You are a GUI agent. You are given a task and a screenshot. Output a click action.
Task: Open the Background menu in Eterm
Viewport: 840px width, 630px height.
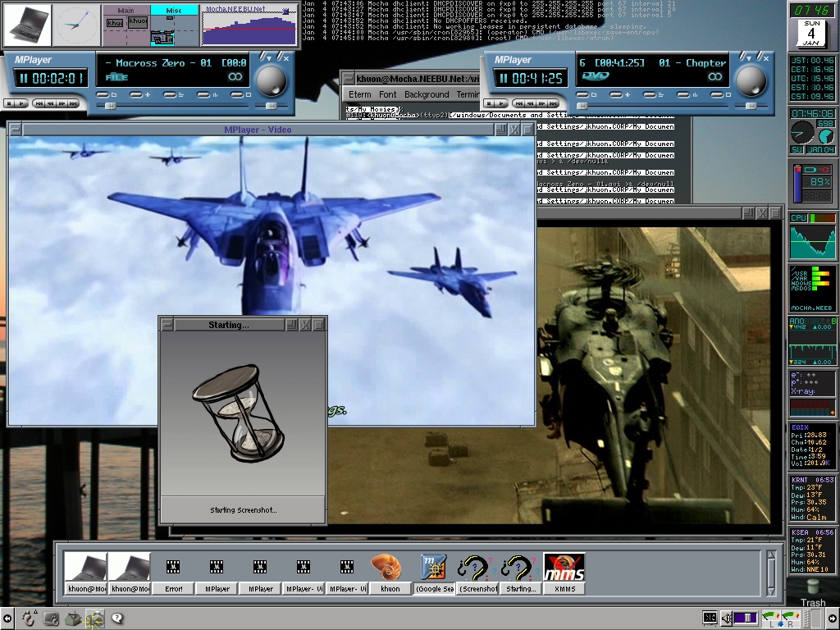(427, 95)
